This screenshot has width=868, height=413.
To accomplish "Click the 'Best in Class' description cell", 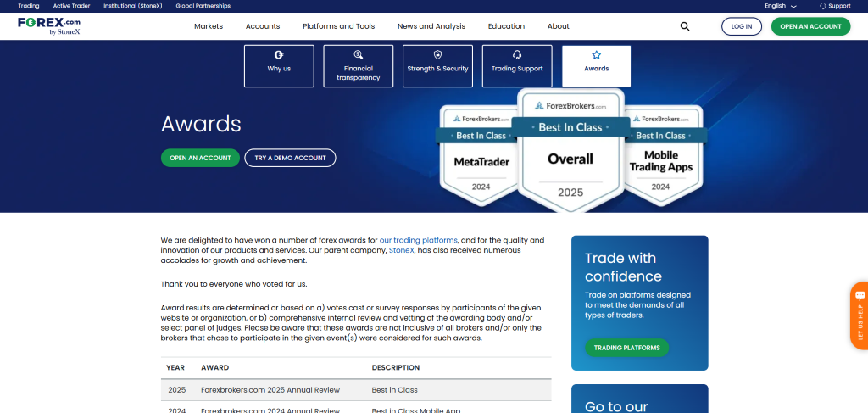I will coord(395,390).
